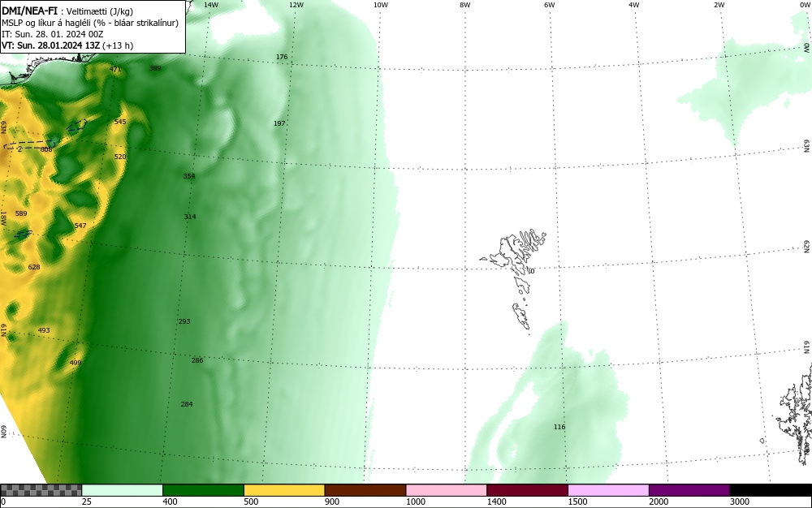This screenshot has width=812, height=508.
Task: Click the 4W longitude label
Action: (634, 5)
